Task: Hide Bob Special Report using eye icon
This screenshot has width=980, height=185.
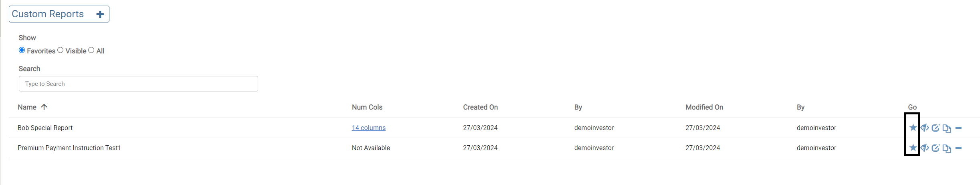Action: (924, 128)
